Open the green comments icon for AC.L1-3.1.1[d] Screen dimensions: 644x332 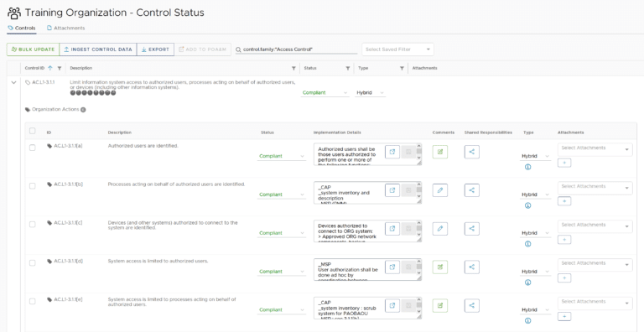440,267
